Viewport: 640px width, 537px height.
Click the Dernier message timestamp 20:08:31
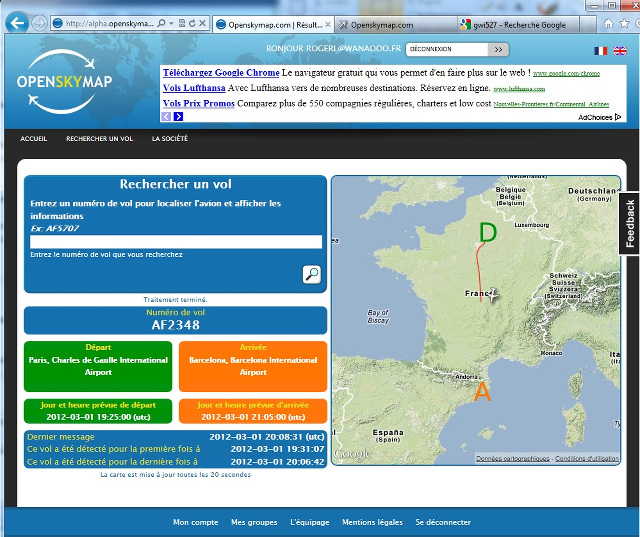click(x=267, y=437)
